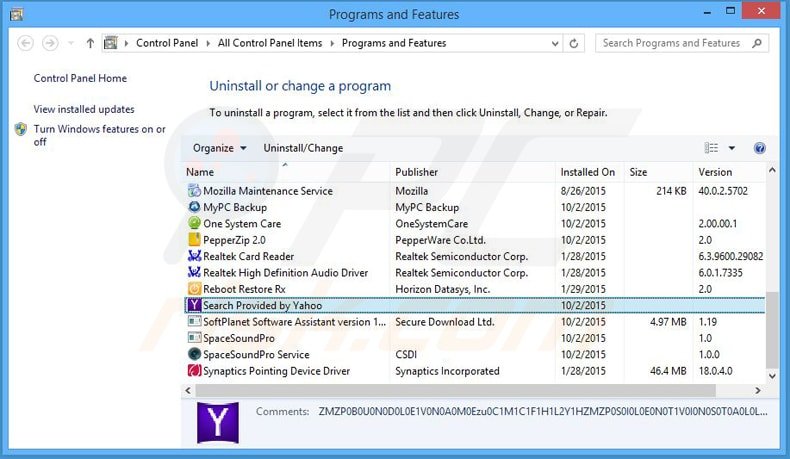Select the PepperZip 2.0 program name
Image resolution: width=790 pixels, height=459 pixels.
234,240
